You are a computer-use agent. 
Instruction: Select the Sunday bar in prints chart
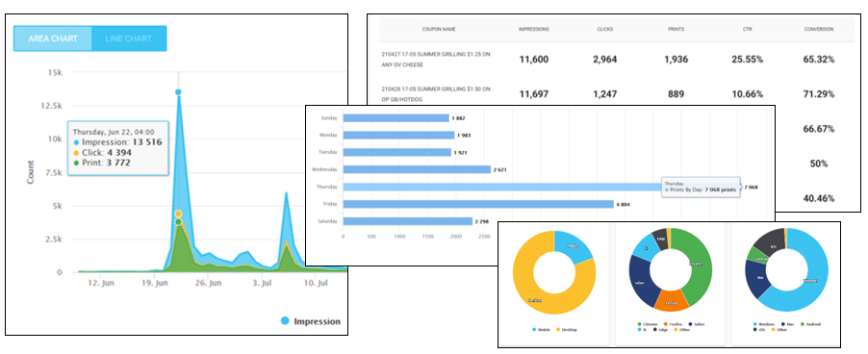(396, 117)
